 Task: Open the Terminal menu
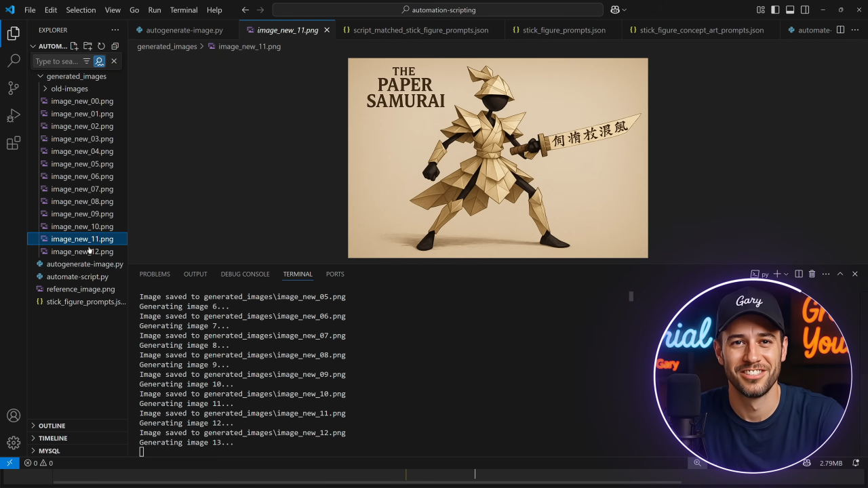coord(184,10)
